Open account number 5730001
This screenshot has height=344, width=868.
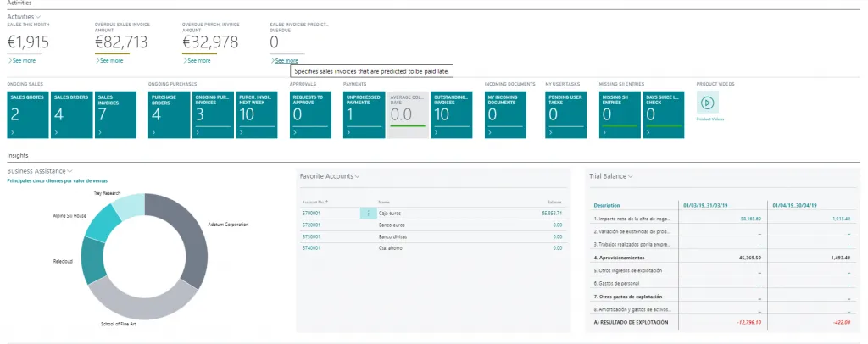coord(311,236)
